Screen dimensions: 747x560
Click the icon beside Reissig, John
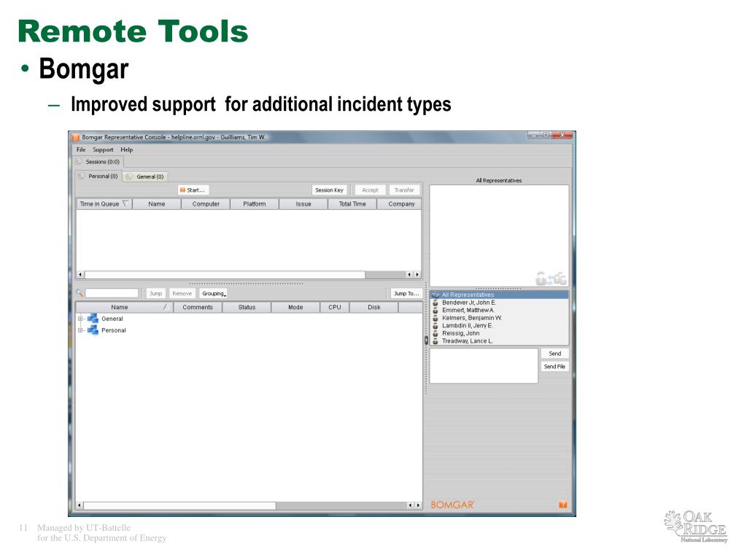pyautogui.click(x=435, y=333)
